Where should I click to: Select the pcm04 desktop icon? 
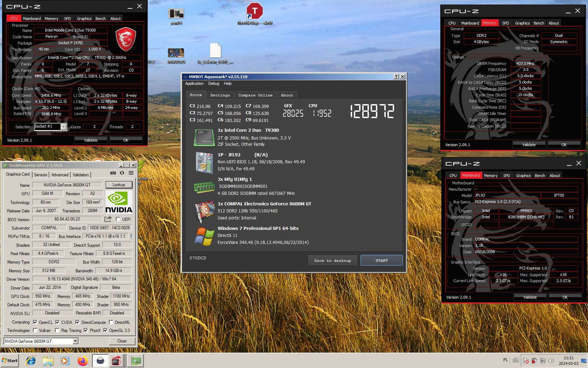pyautogui.click(x=176, y=16)
